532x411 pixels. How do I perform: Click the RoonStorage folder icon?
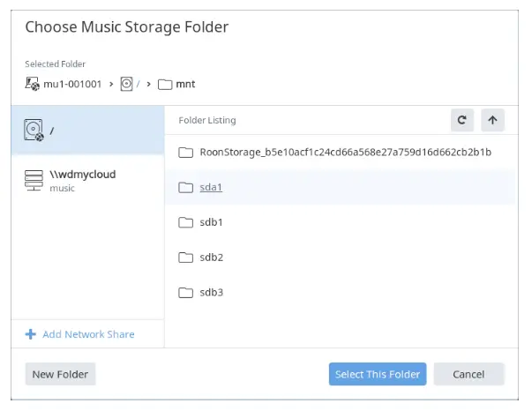tap(185, 153)
